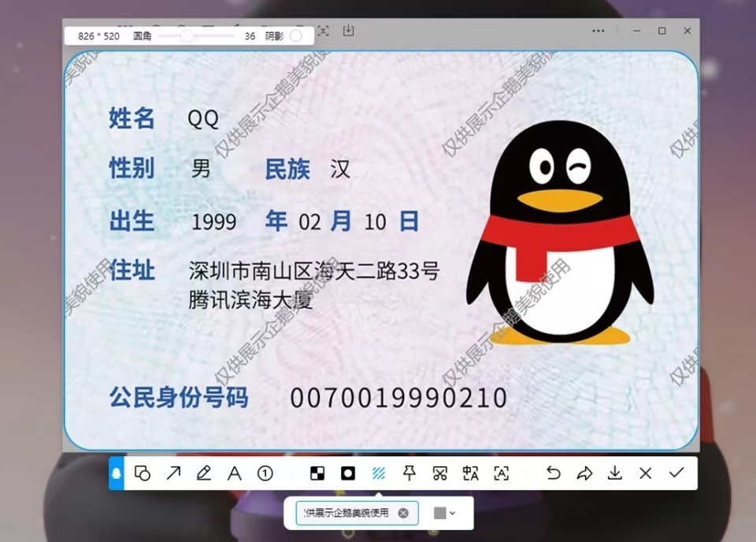Select the pencil drawing tool
The image size is (756, 542).
[x=205, y=473]
